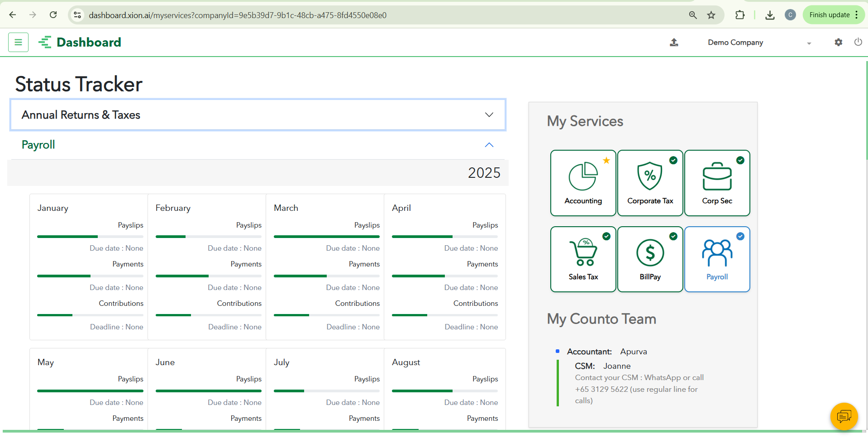Click the CSM phone number text
Viewport: 868px width, 438px height.
point(601,389)
